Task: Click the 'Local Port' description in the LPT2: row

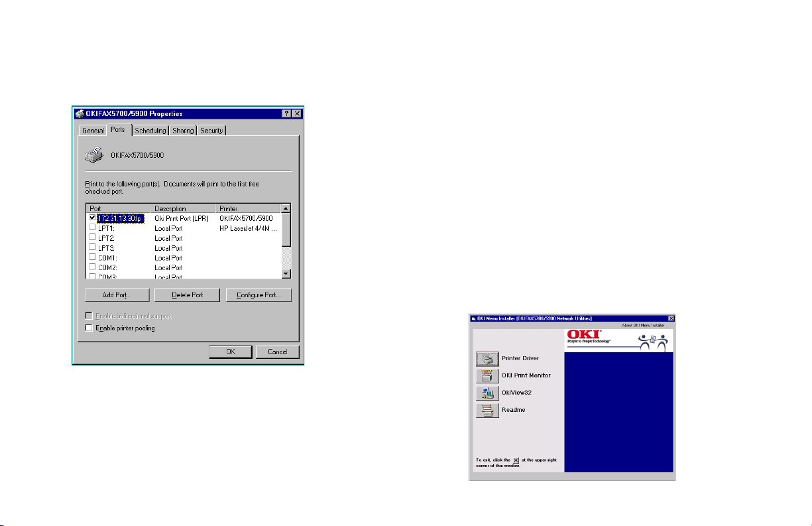Action: click(x=168, y=238)
